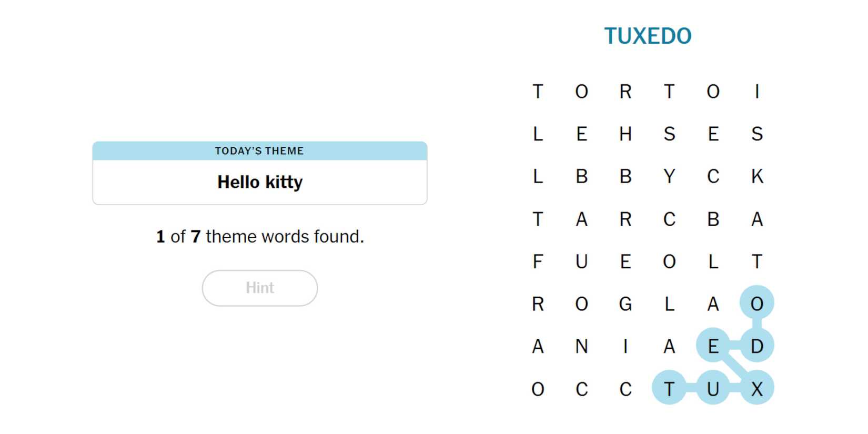Viewport: 868px width, 434px height.
Task: Select the highlighted letter U
Action: click(713, 389)
